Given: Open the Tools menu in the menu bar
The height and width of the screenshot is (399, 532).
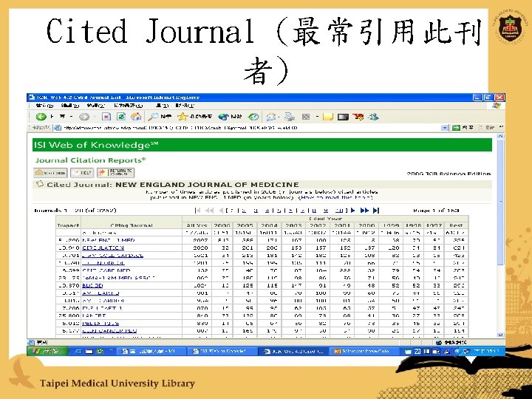Looking at the screenshot, I should (x=161, y=106).
